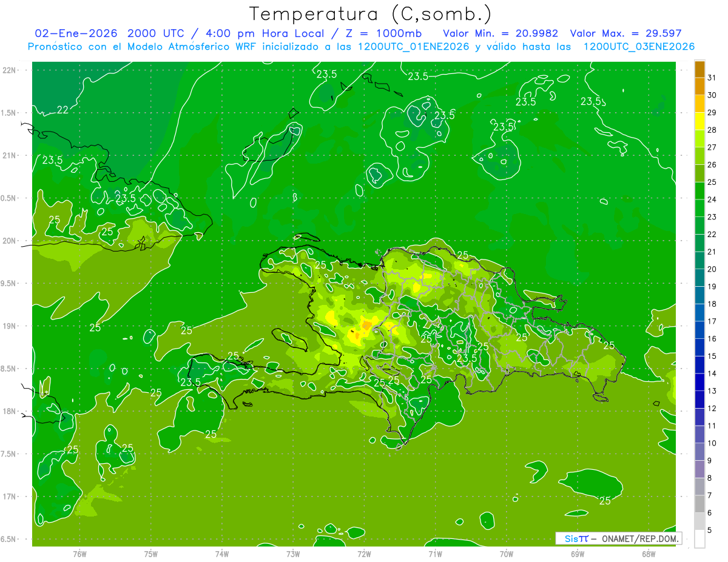The image size is (728, 562).
Task: Click the '21N' latitude axis label
Action: (10, 155)
